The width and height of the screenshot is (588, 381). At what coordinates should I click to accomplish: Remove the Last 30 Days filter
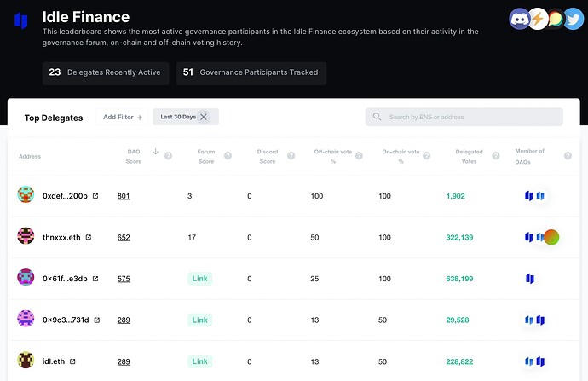click(204, 117)
